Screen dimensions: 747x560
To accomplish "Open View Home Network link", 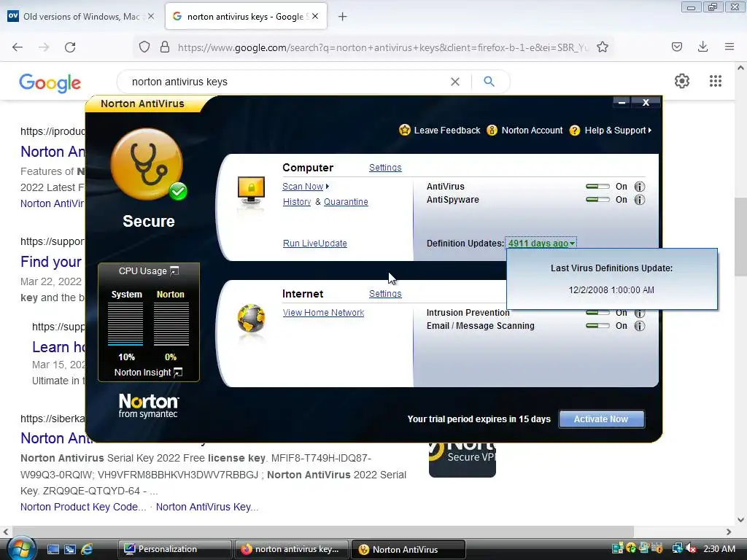I will click(323, 313).
